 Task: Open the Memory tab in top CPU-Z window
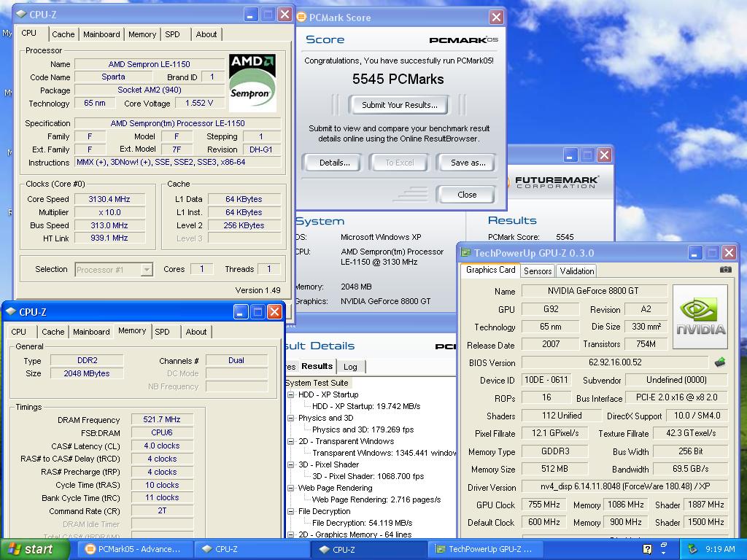pyautogui.click(x=142, y=34)
